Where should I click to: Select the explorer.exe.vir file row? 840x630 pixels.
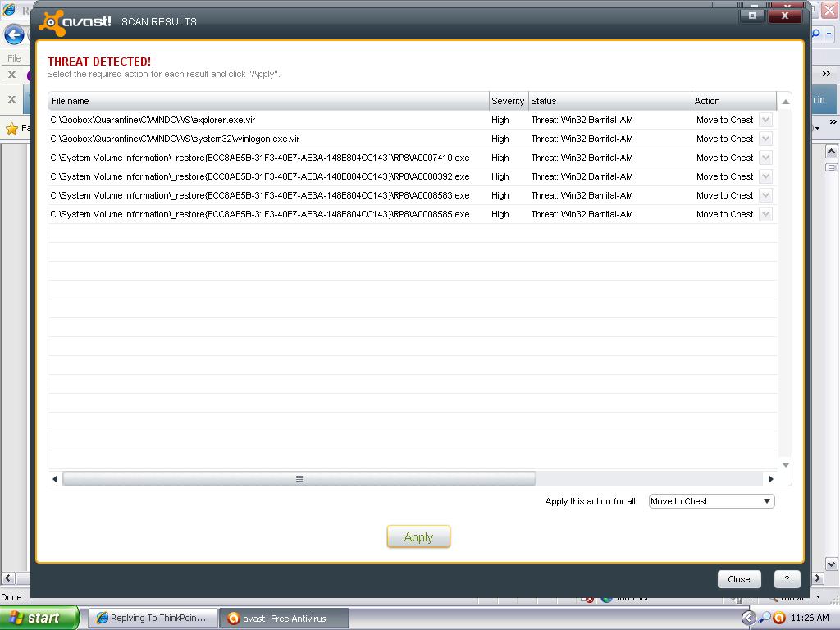[413, 120]
